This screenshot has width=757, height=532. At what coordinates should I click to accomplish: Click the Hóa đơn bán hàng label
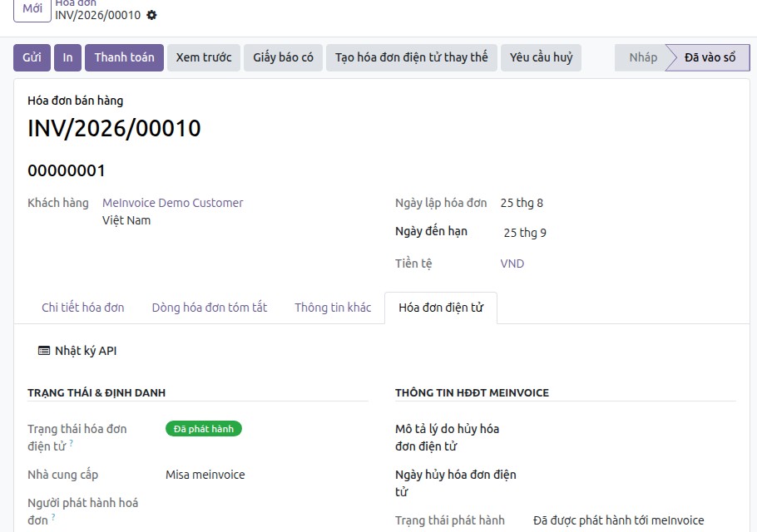point(76,101)
